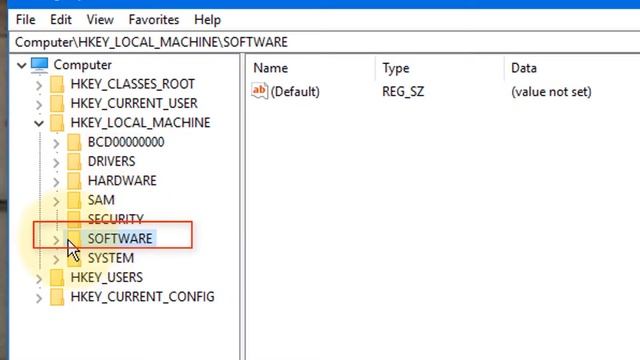640x360 pixels.
Task: Click the HKEY_CURRENT_USER folder icon
Action: [57, 103]
